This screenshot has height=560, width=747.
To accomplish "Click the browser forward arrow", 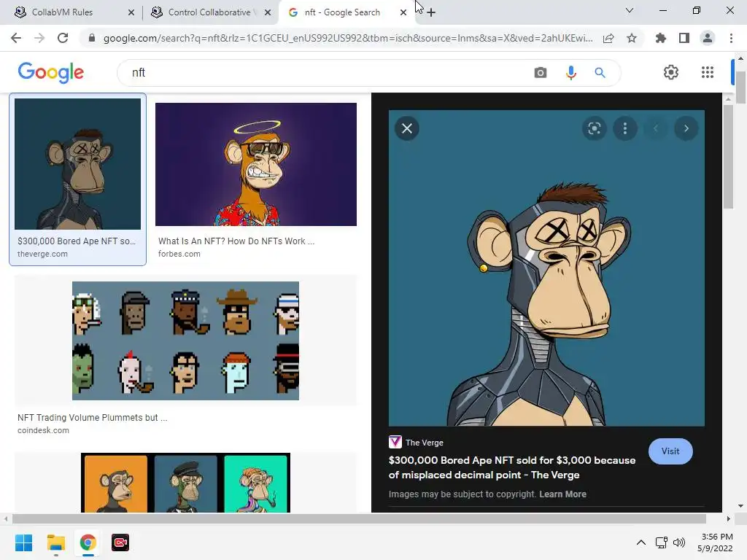I will tap(39, 38).
